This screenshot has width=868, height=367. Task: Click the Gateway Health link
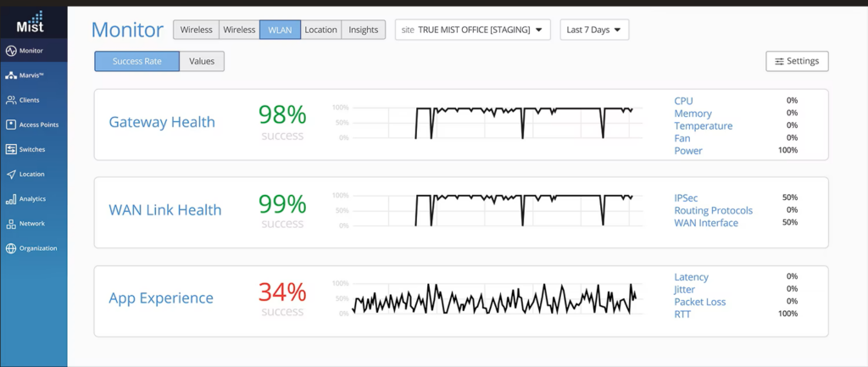162,122
